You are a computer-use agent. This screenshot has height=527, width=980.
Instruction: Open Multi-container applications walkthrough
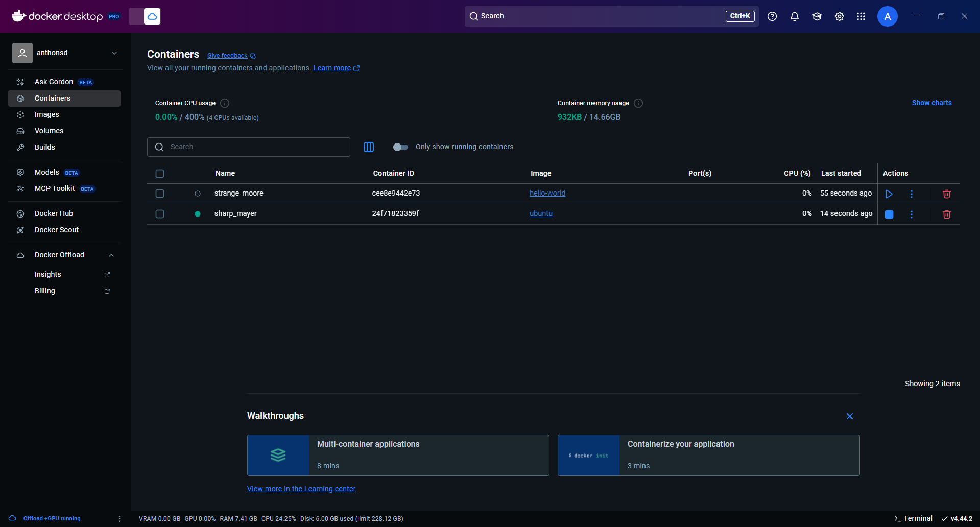tap(398, 455)
